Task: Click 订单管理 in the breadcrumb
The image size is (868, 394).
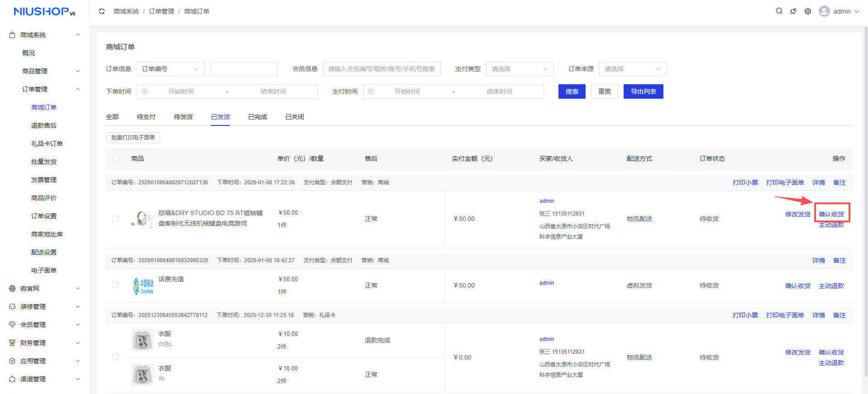Action: [162, 11]
